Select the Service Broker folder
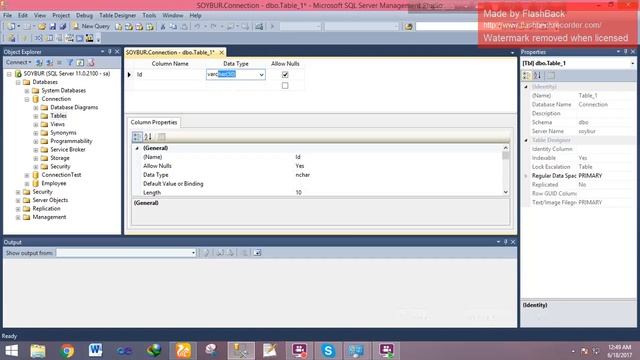Image resolution: width=640 pixels, height=360 pixels. (x=68, y=149)
